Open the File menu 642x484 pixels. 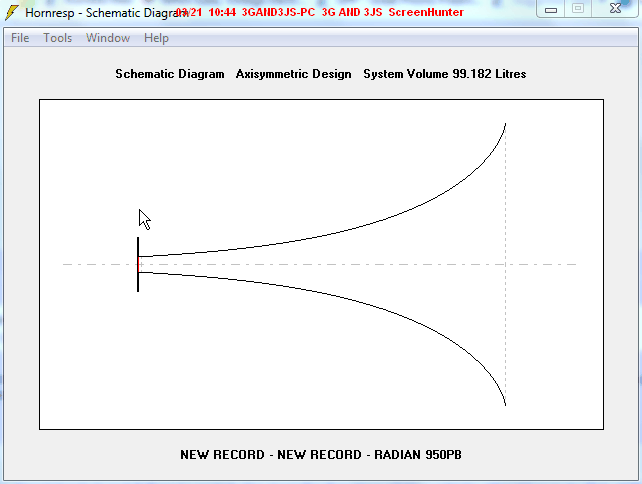20,38
